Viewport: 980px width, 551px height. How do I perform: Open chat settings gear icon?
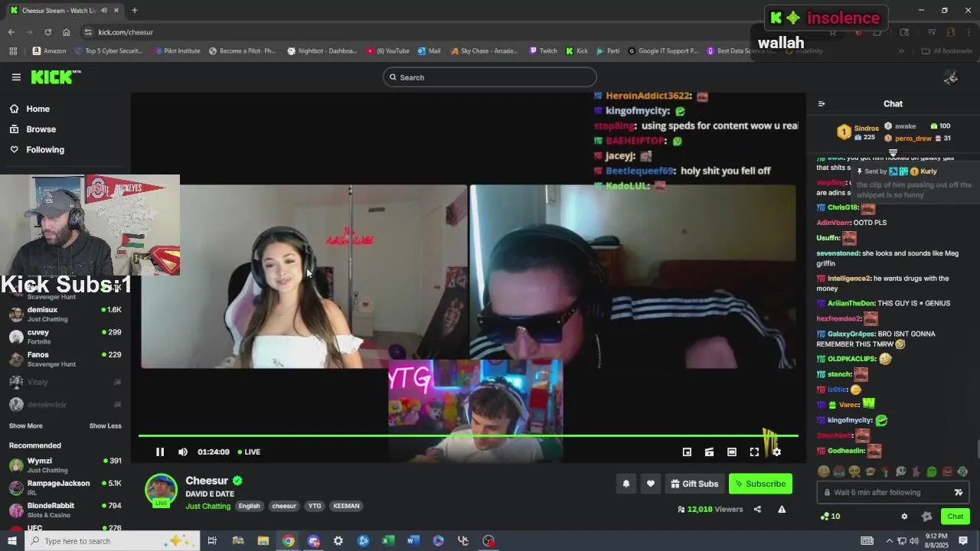[x=904, y=517]
